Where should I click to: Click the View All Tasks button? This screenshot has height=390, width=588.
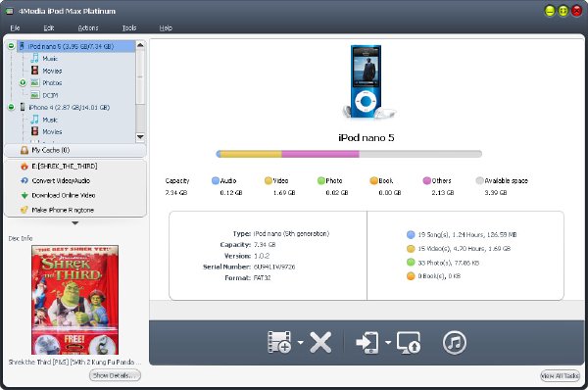[561, 375]
